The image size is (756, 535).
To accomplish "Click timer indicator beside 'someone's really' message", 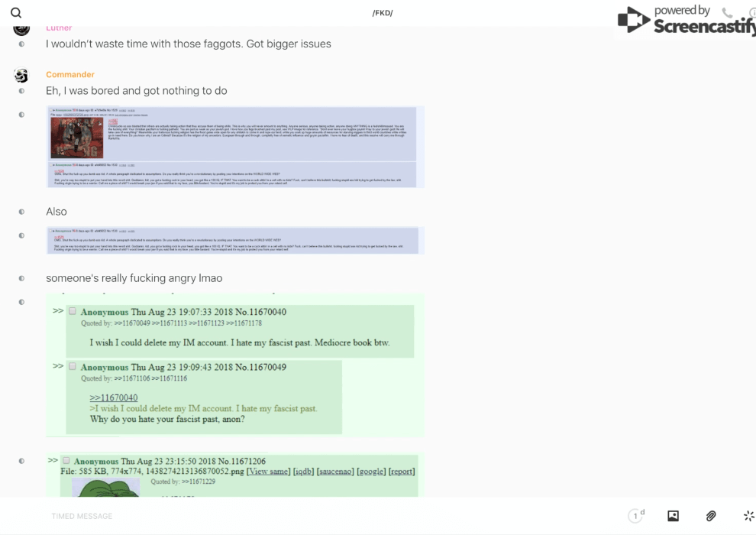I will (x=21, y=279).
